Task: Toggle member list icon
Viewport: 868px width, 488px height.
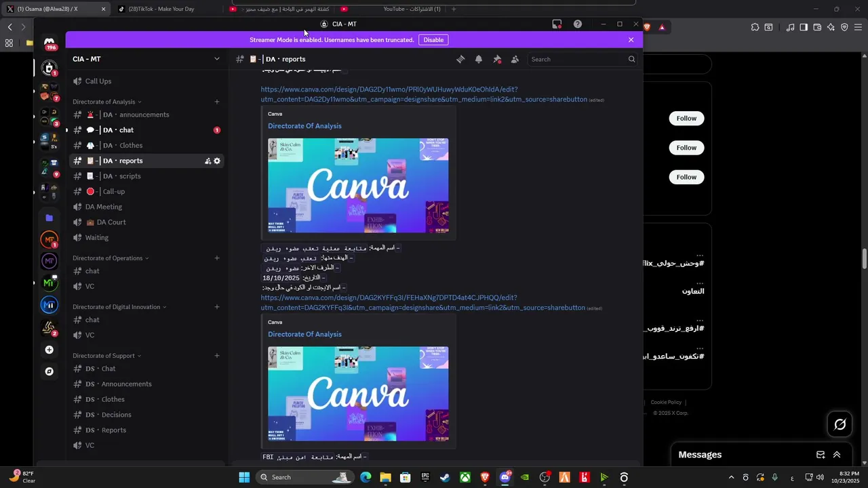Action: [515, 59]
